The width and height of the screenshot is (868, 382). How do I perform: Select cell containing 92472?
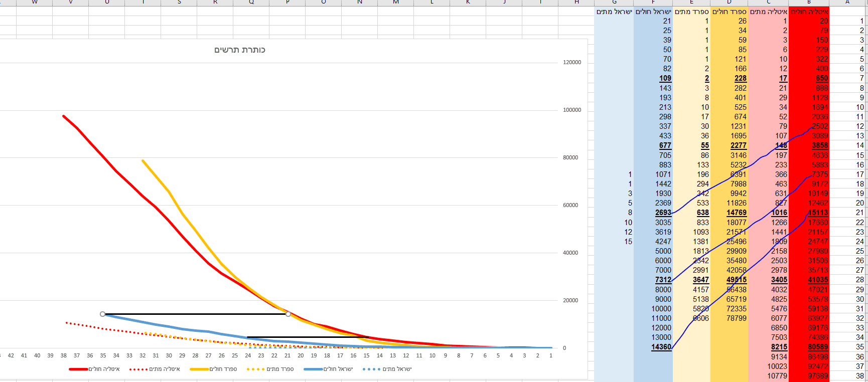coord(809,366)
